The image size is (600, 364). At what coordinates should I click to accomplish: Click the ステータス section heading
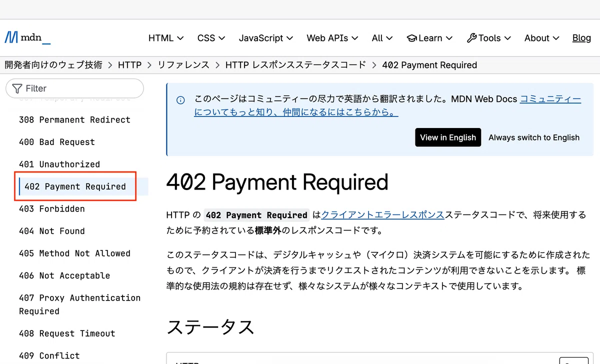click(x=210, y=327)
